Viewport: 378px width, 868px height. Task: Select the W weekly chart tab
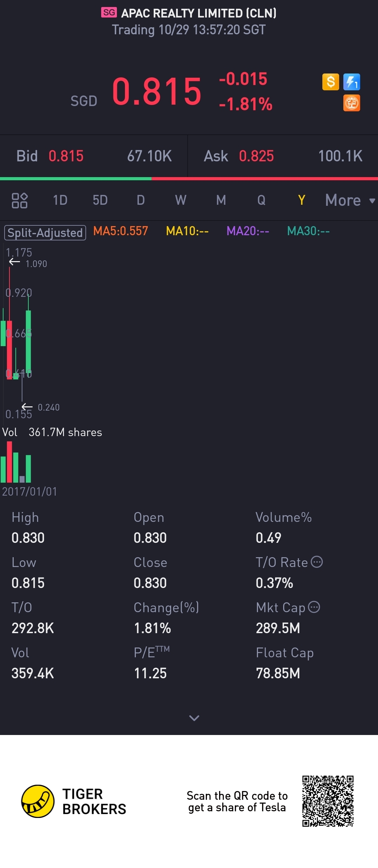[x=181, y=201]
